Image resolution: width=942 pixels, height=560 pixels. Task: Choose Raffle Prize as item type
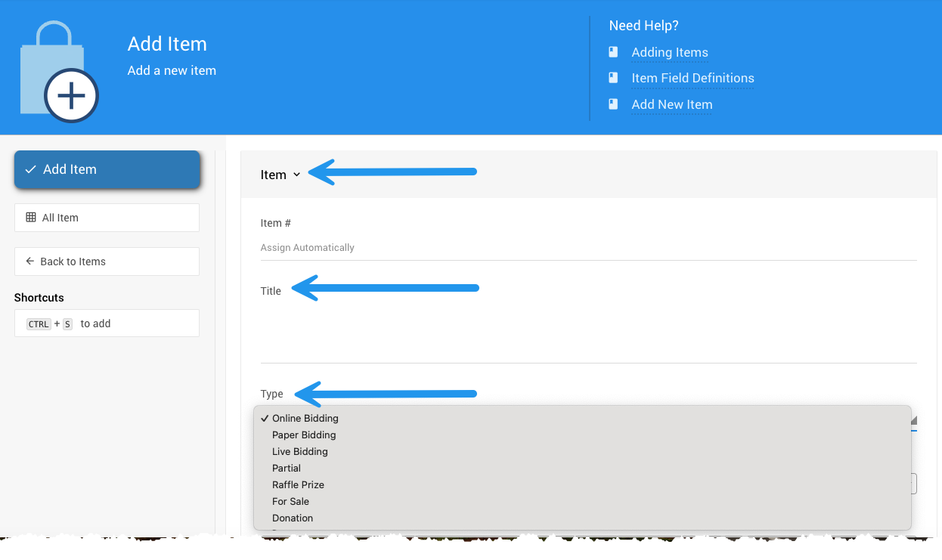pyautogui.click(x=298, y=484)
